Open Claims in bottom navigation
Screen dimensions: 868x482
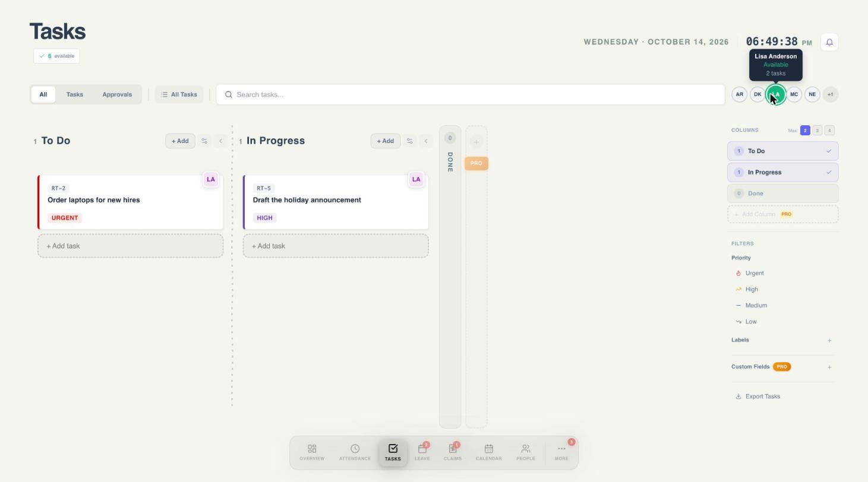tap(453, 452)
